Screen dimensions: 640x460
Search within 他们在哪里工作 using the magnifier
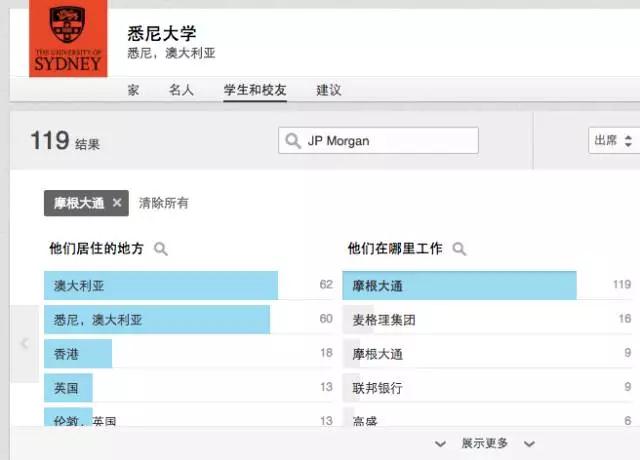[459, 249]
